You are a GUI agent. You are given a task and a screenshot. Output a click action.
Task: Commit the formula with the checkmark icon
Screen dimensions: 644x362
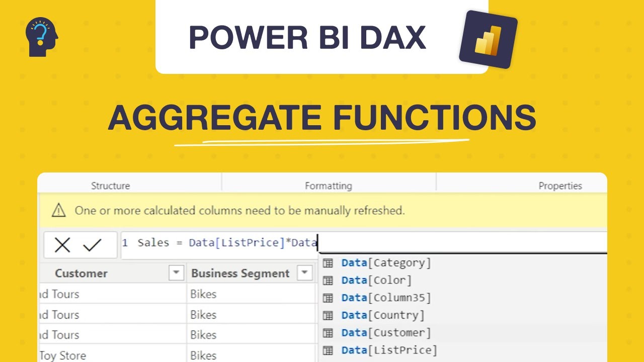[x=93, y=245]
